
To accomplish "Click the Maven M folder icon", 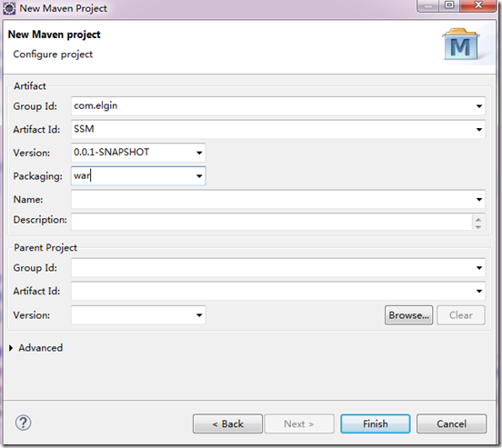I will point(461,45).
